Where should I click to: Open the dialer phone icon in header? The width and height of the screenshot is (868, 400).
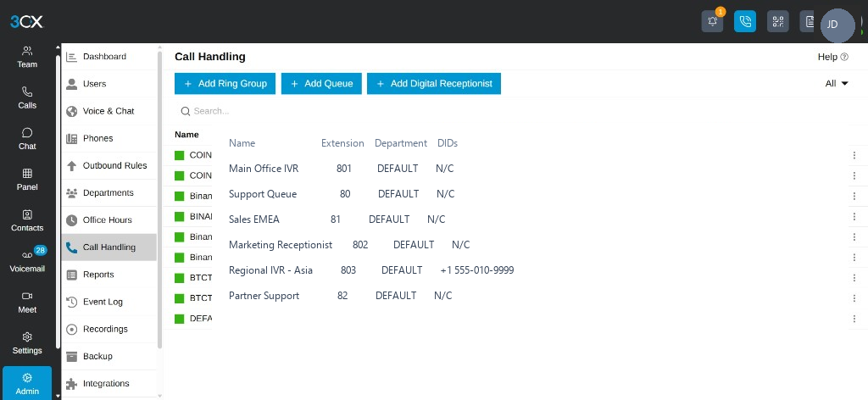coord(745,21)
